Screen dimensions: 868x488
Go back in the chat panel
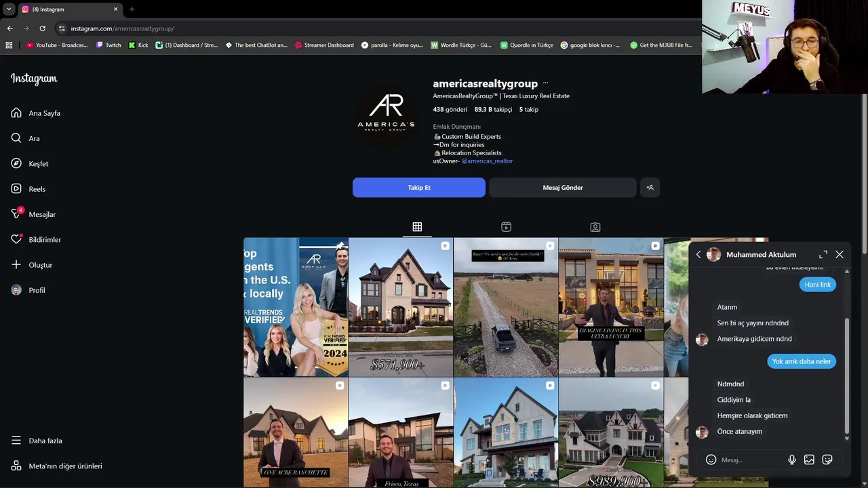(698, 254)
